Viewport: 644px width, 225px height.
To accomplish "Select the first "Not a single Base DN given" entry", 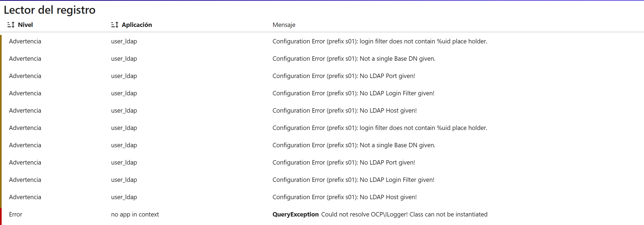I will coord(354,59).
